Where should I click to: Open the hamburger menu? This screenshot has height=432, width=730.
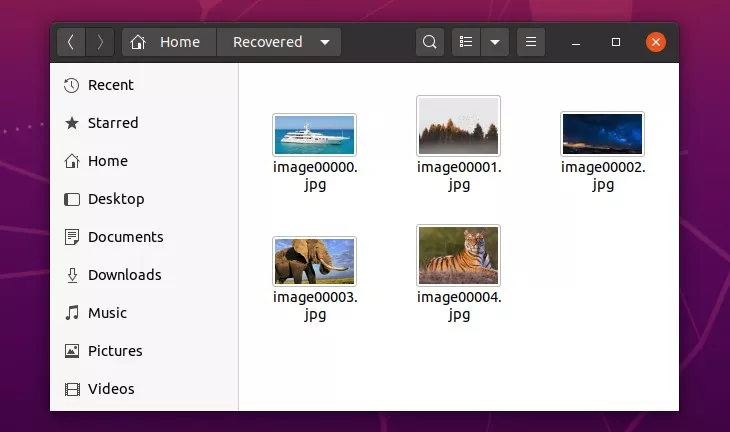click(531, 42)
